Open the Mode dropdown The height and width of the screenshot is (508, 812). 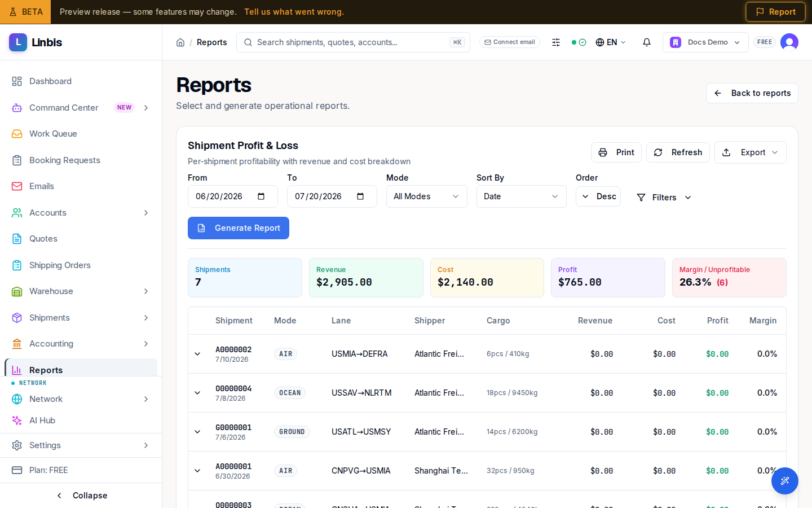(427, 196)
